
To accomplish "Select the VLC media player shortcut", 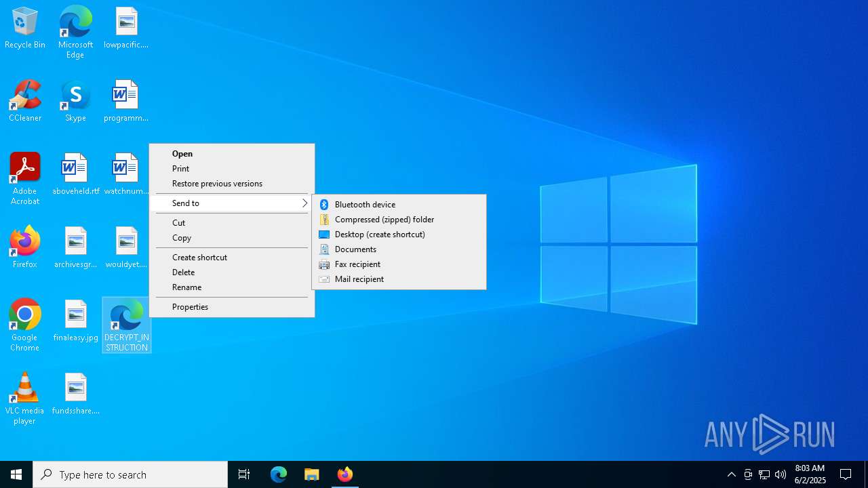I will pyautogui.click(x=25, y=399).
